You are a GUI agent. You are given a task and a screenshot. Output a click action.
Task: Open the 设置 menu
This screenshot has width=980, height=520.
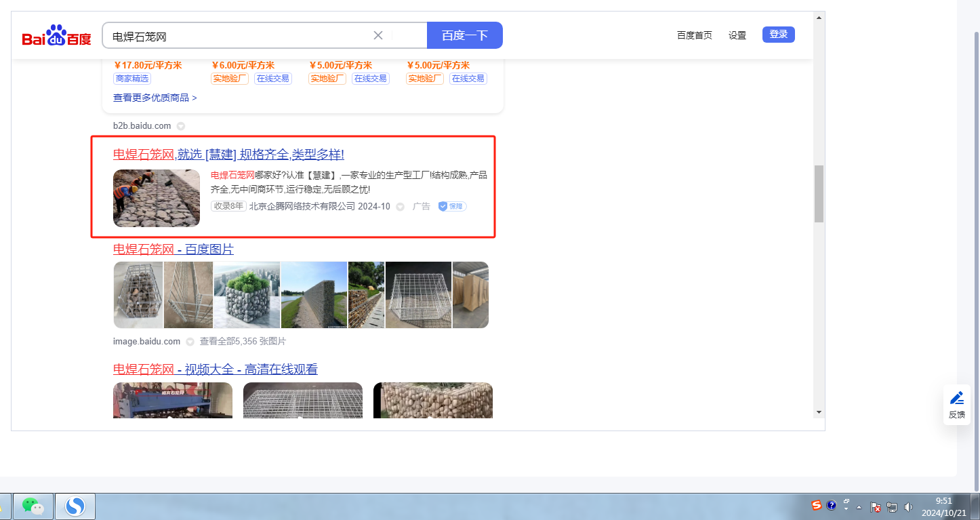[x=737, y=35]
